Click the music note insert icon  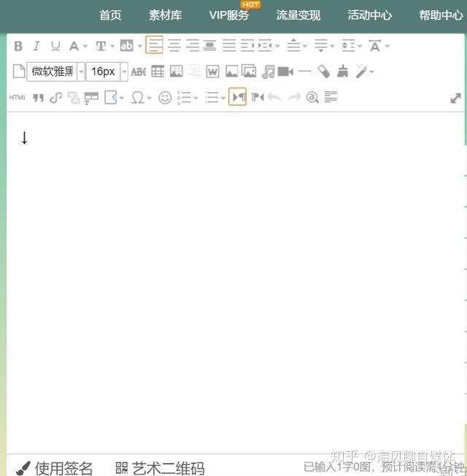coord(268,72)
